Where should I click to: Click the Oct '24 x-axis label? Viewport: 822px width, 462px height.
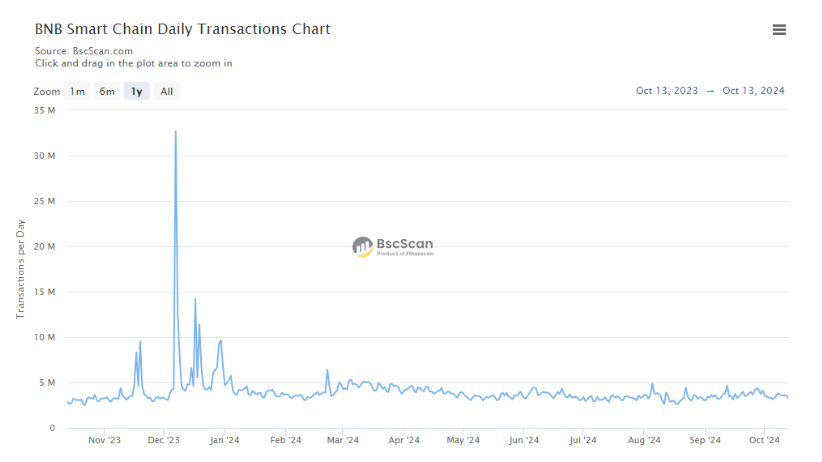764,440
